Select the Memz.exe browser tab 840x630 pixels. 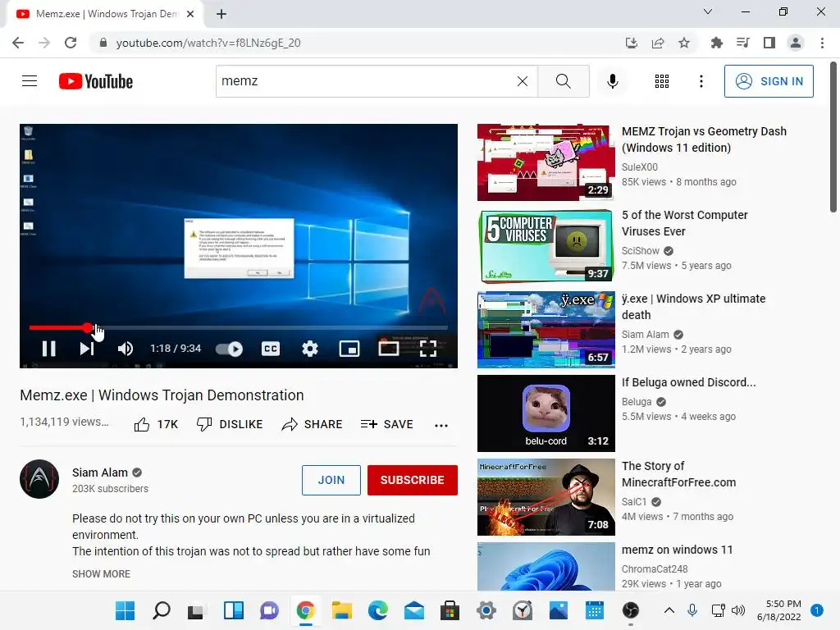pyautogui.click(x=105, y=14)
